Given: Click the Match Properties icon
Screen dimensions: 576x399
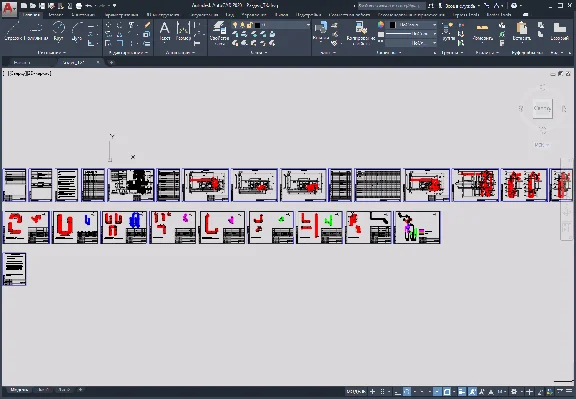Looking at the screenshot, I should click(360, 32).
